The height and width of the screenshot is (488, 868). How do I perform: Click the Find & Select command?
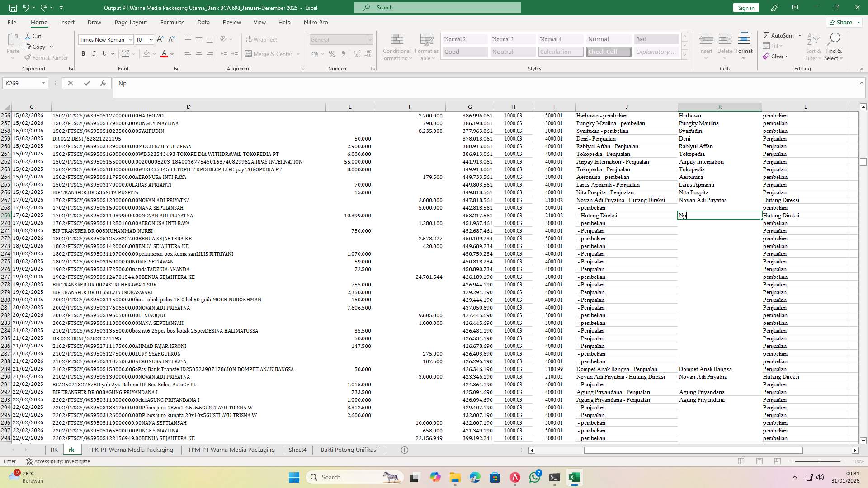click(833, 47)
